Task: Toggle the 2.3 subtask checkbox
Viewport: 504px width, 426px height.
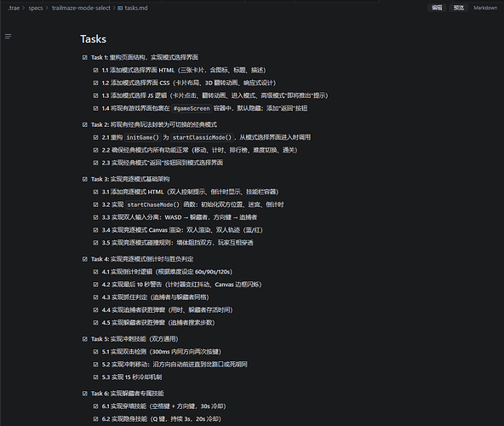Action: coord(96,163)
